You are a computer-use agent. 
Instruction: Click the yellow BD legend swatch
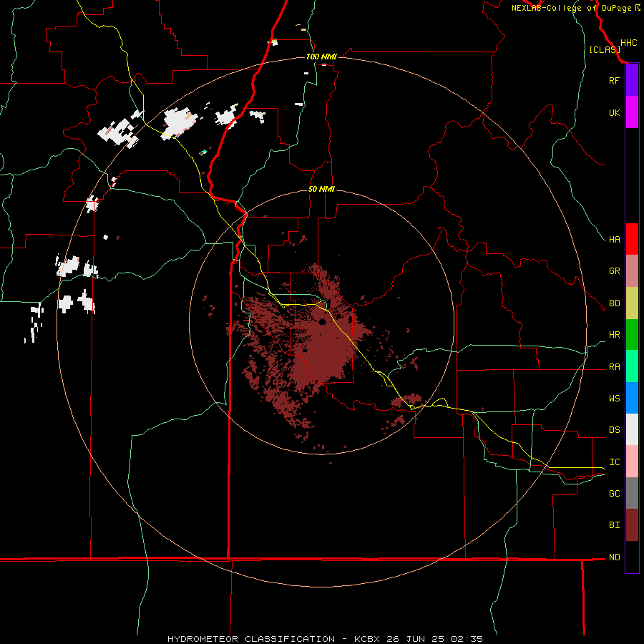(x=632, y=303)
